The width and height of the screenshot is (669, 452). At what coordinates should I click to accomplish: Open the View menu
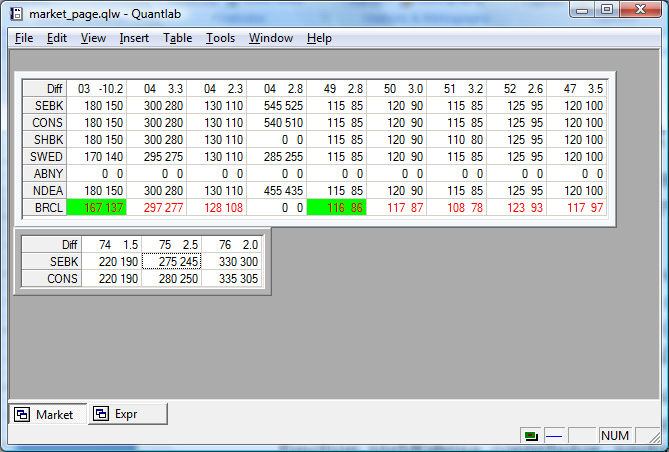click(x=93, y=38)
